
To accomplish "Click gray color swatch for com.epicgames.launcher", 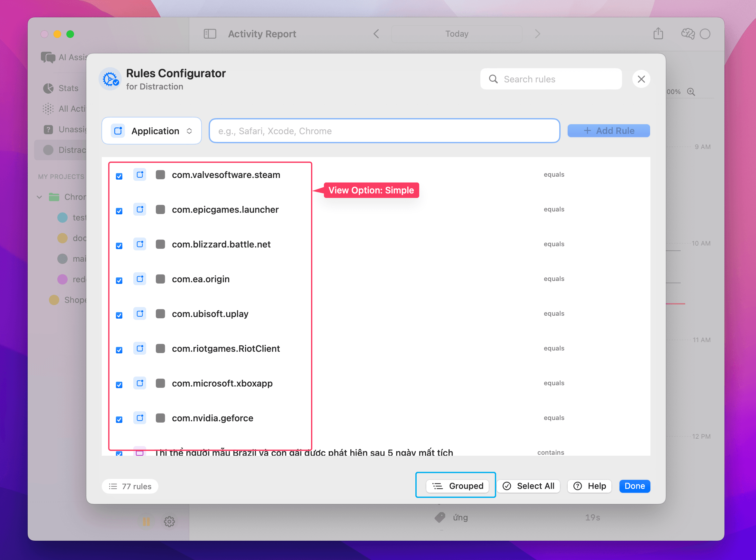I will [160, 210].
